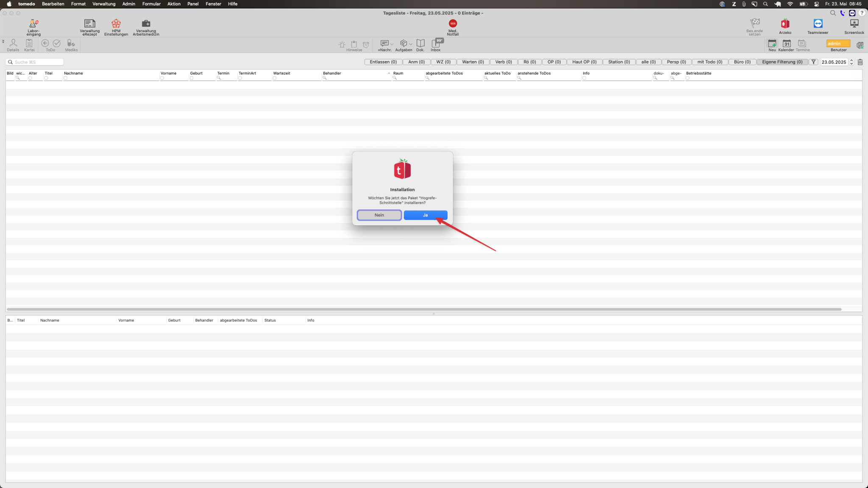Click the ToDo checkmark icon
Image resolution: width=868 pixels, height=488 pixels.
(57, 43)
